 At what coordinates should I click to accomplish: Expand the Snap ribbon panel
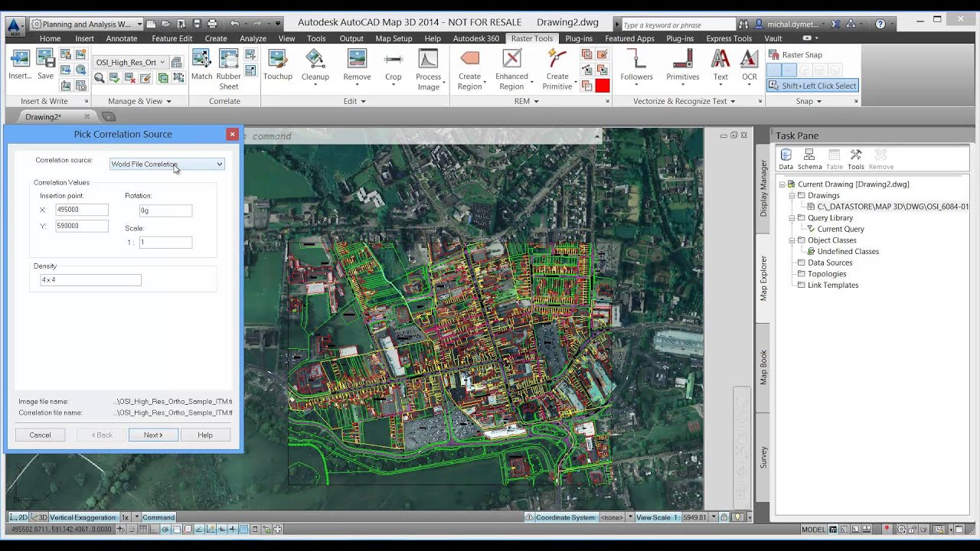[809, 101]
